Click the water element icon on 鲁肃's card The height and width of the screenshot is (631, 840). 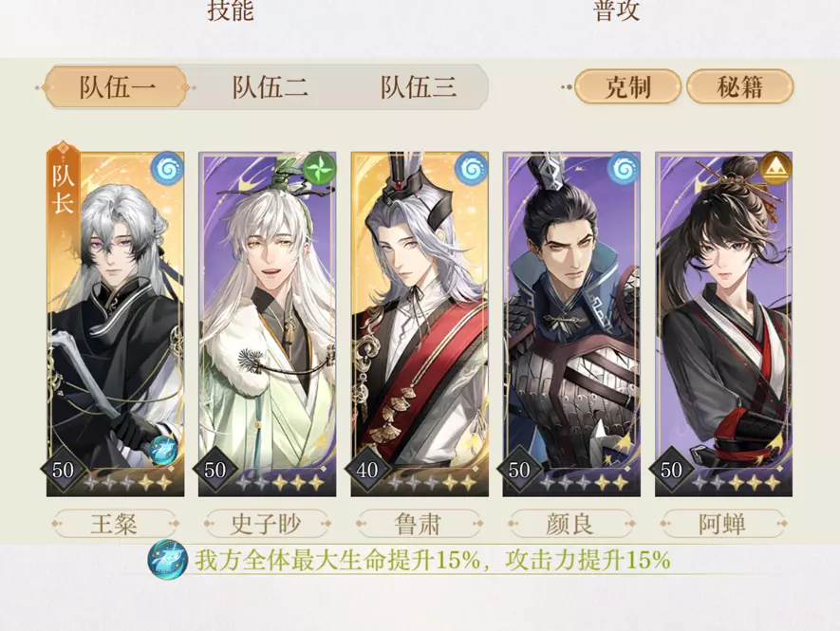[x=471, y=169]
